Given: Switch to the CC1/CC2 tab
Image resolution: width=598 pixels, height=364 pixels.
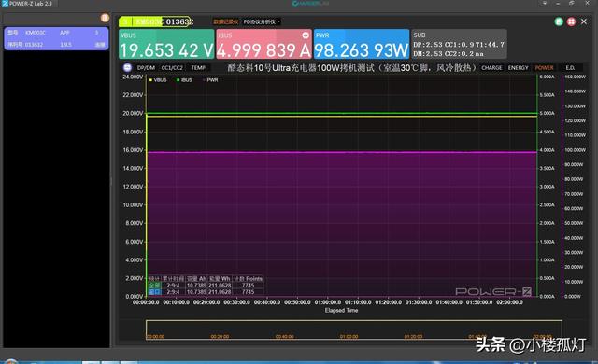Looking at the screenshot, I should pos(172,68).
